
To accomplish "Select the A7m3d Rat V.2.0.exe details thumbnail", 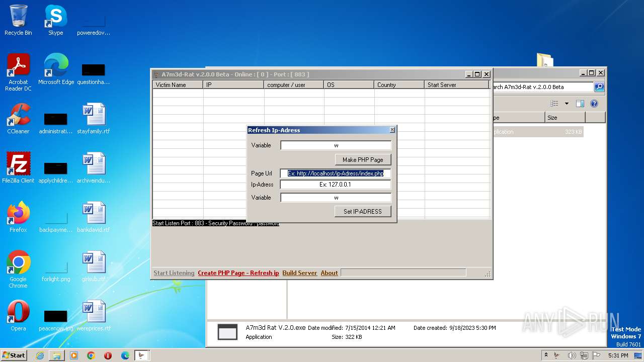I will pos(227,332).
